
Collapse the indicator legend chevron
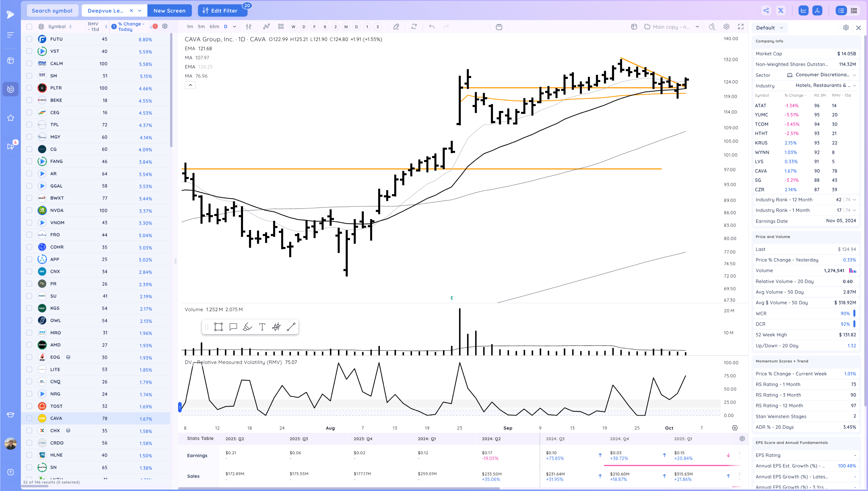point(190,85)
